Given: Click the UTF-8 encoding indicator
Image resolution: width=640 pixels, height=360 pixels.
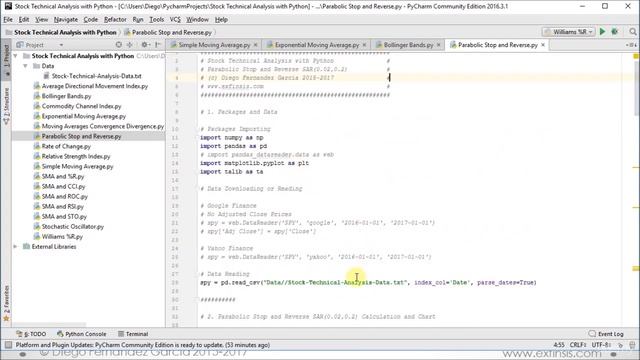Looking at the screenshot, I should (x=600, y=345).
